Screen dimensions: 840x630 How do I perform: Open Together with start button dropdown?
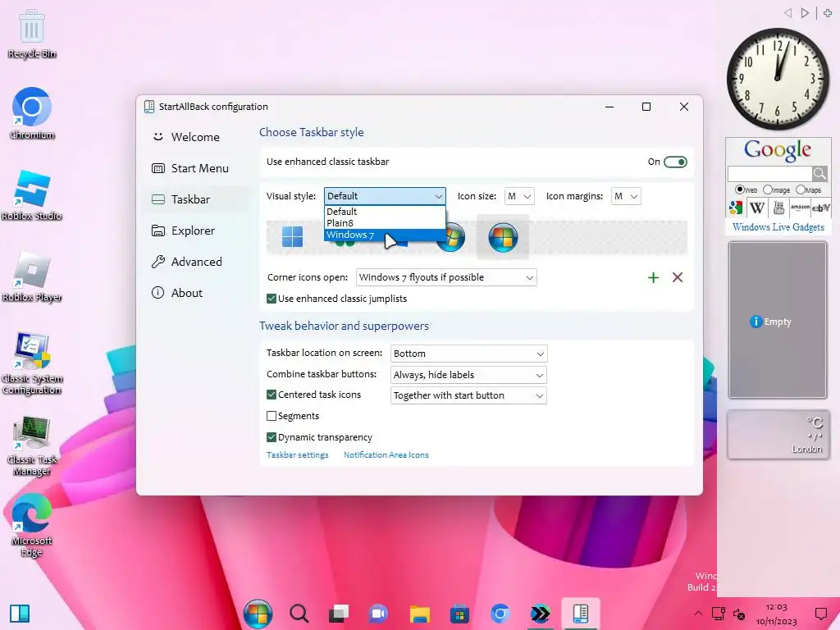[x=468, y=395]
